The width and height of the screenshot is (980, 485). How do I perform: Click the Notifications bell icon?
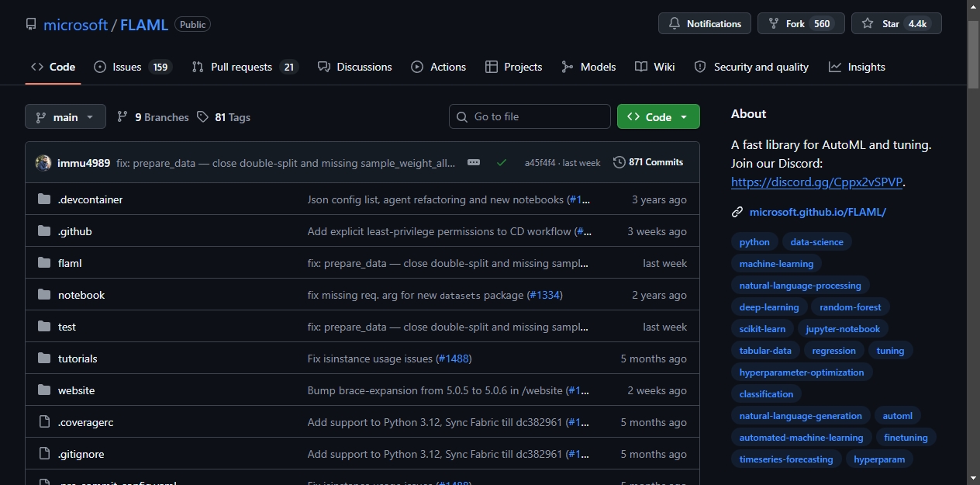(675, 24)
